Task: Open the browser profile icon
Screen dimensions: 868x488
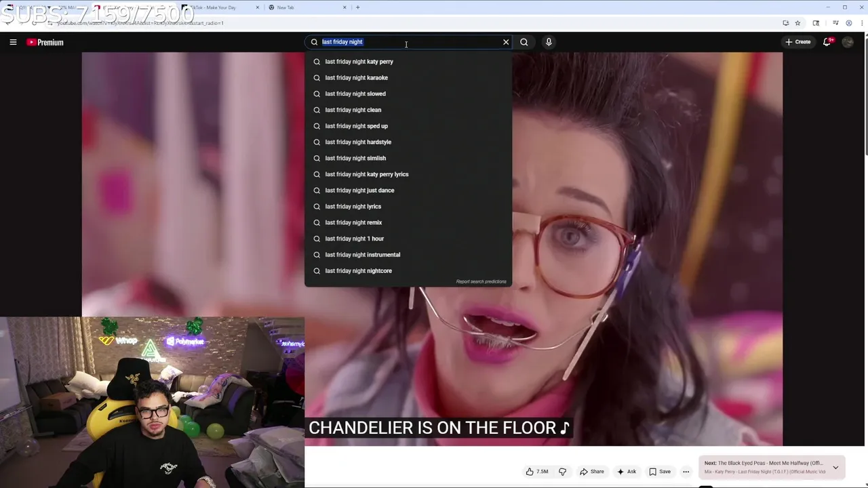Action: tap(848, 23)
